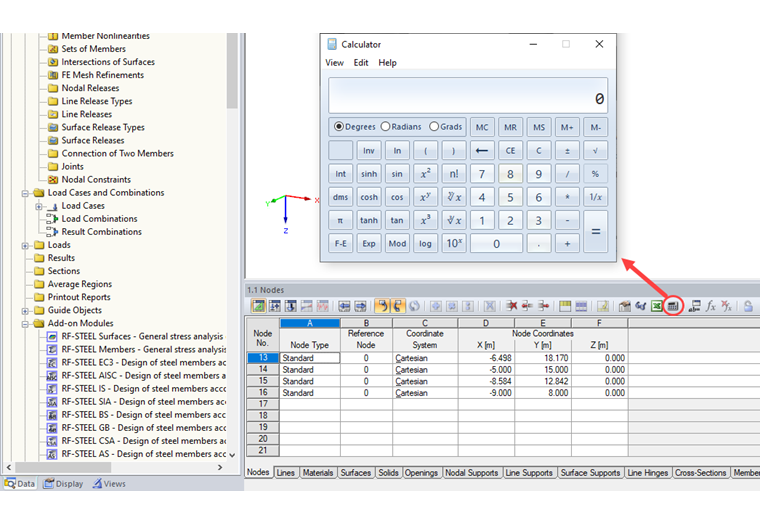Viewport: 760px width, 524px height.
Task: Click the yellow-header table settings icon
Action: pyautogui.click(x=565, y=306)
